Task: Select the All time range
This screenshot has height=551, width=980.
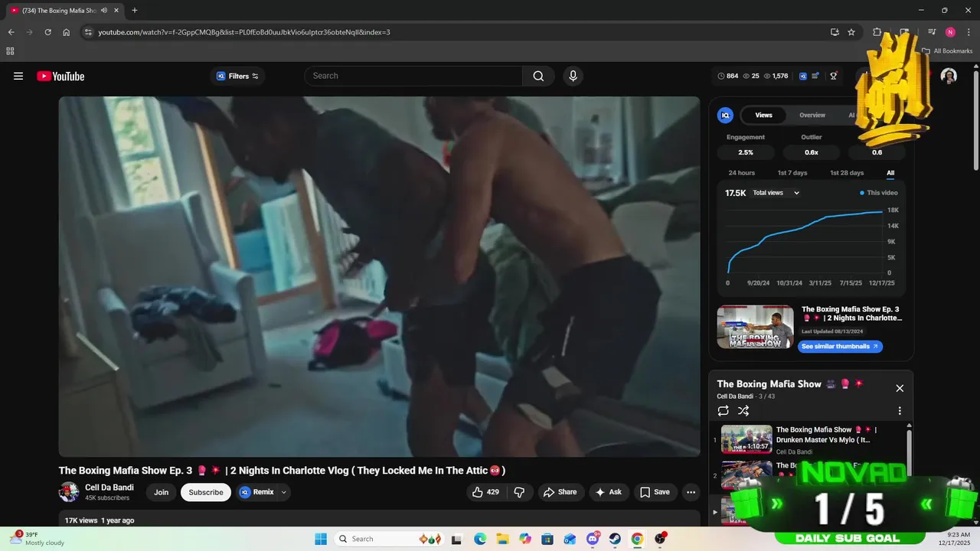Action: point(890,173)
